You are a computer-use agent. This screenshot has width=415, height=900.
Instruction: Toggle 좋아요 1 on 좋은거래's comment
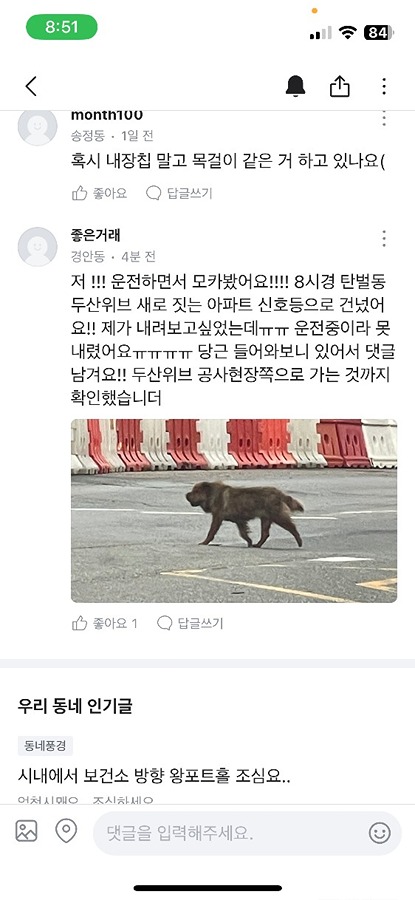pos(104,623)
